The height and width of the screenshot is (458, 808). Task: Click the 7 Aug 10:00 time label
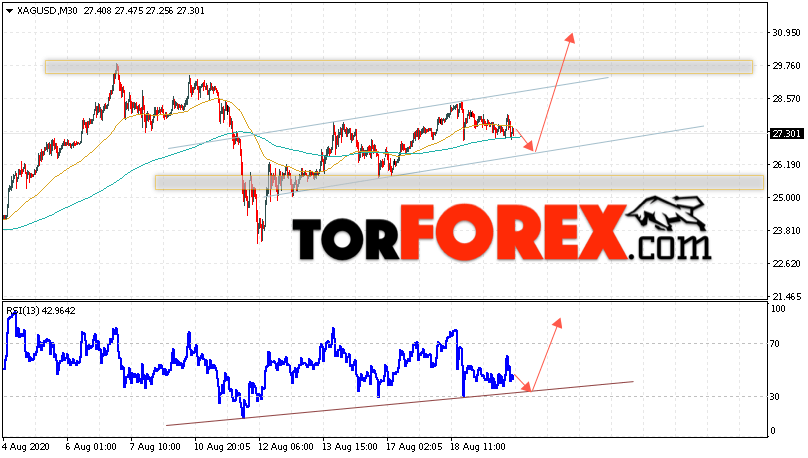155,447
